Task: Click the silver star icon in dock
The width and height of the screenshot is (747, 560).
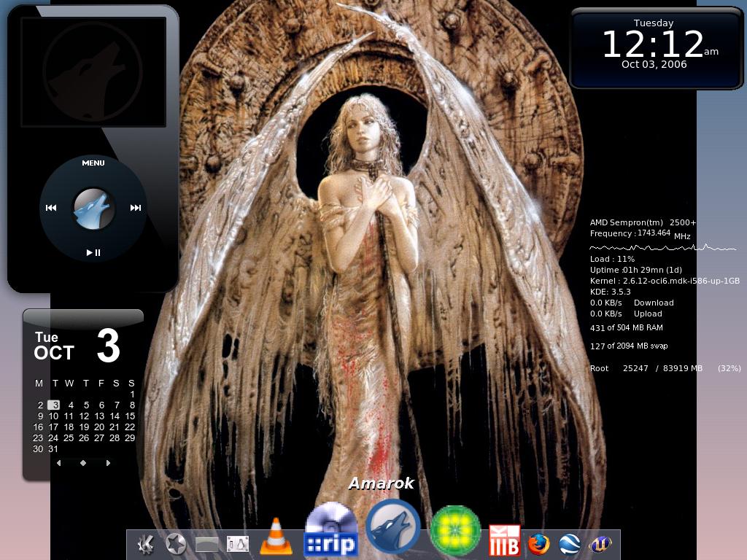Action: [175, 544]
